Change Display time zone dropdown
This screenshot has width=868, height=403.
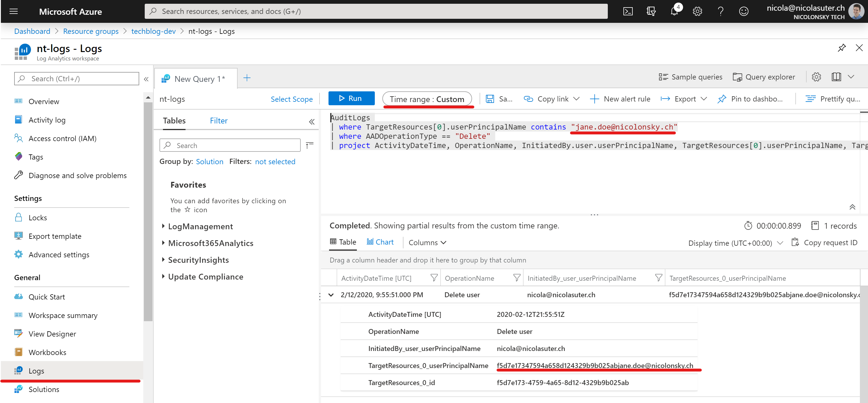pyautogui.click(x=735, y=243)
